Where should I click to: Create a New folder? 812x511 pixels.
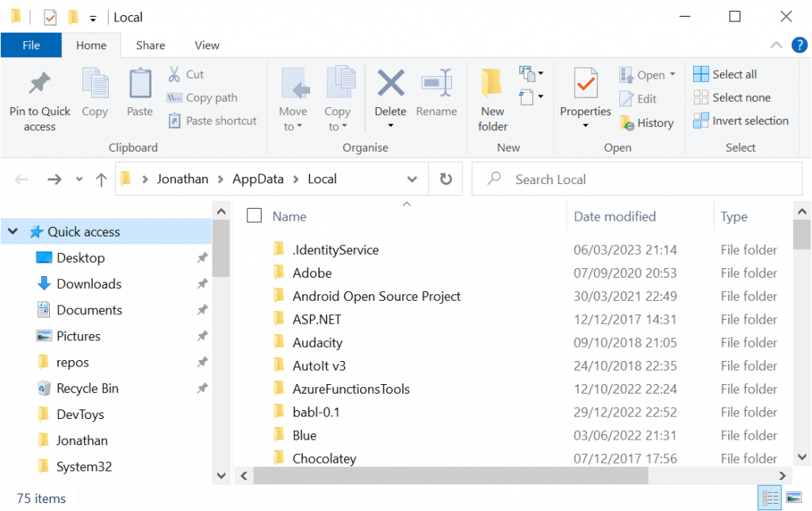[492, 99]
